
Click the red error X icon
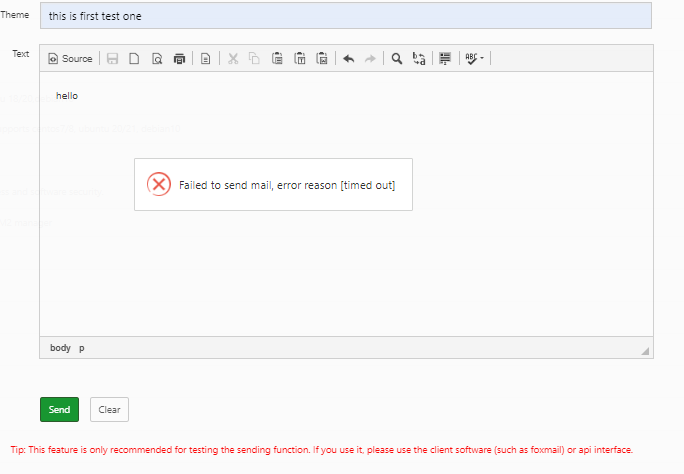point(159,184)
